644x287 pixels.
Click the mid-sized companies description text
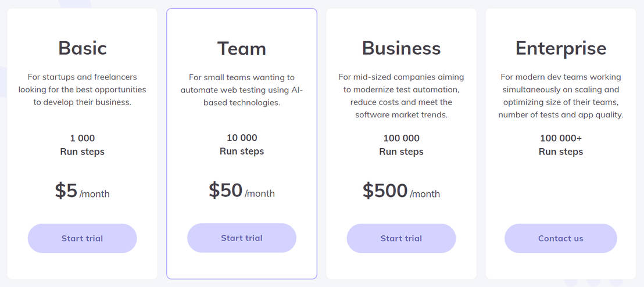pyautogui.click(x=401, y=96)
